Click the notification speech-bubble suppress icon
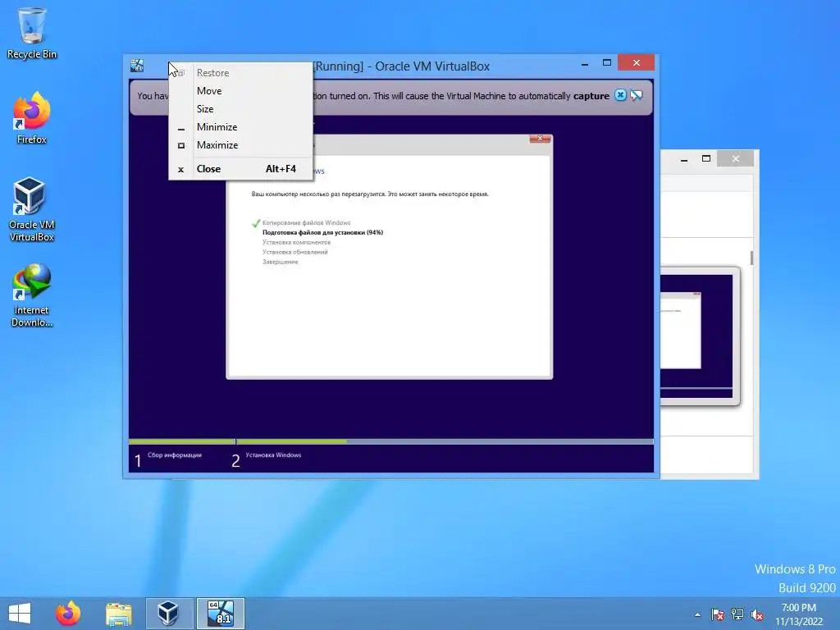This screenshot has width=840, height=630. tap(637, 95)
